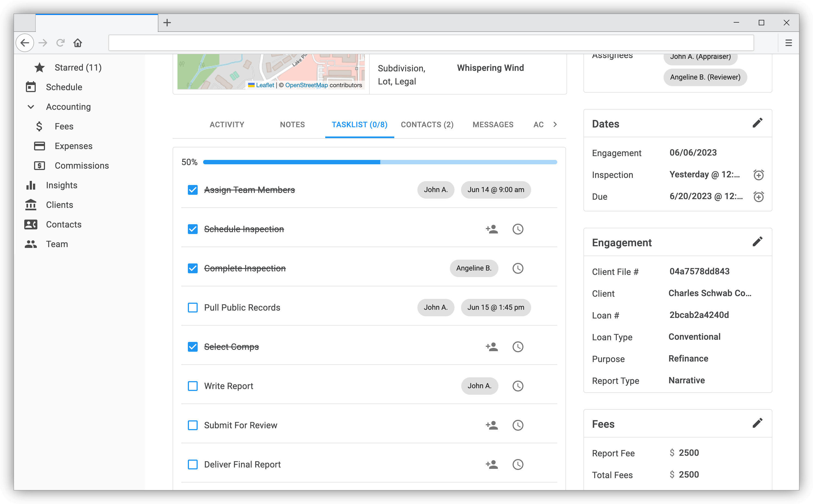Add alarm reminder for Due date
Viewport: 813px width, 504px height.
tap(758, 197)
